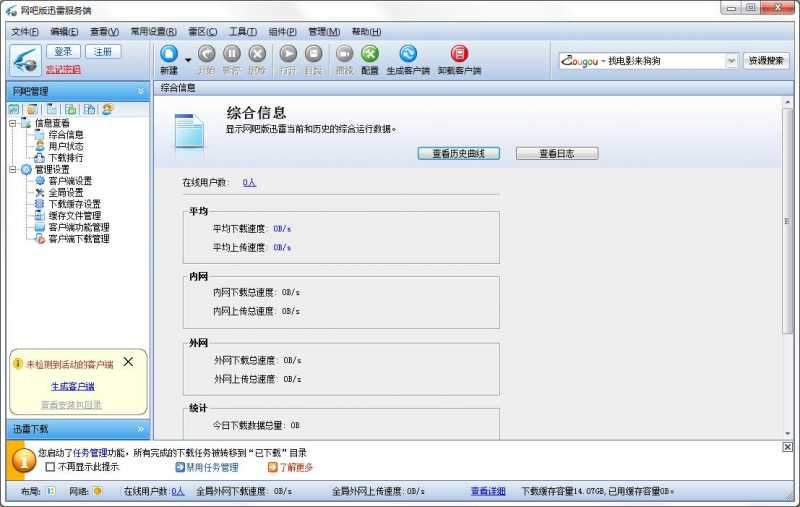The height and width of the screenshot is (507, 800).
Task: Click the 目录 directory toolbar icon
Action: (x=313, y=54)
